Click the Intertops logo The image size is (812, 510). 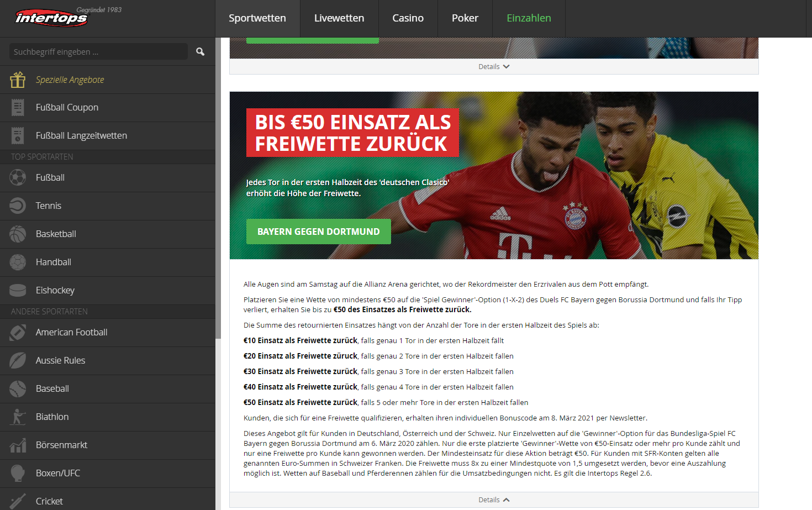pyautogui.click(x=51, y=18)
